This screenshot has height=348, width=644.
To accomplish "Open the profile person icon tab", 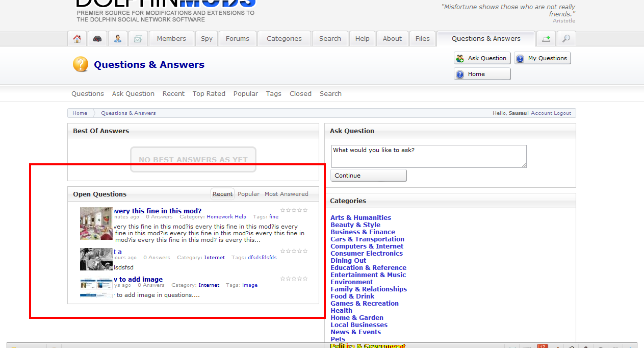I will coord(118,39).
